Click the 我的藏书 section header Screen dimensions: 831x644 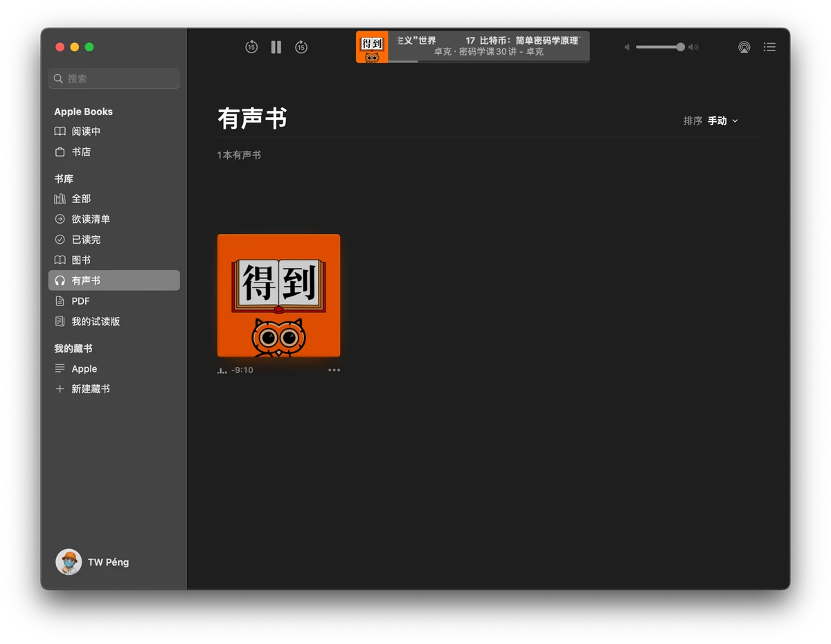(73, 348)
